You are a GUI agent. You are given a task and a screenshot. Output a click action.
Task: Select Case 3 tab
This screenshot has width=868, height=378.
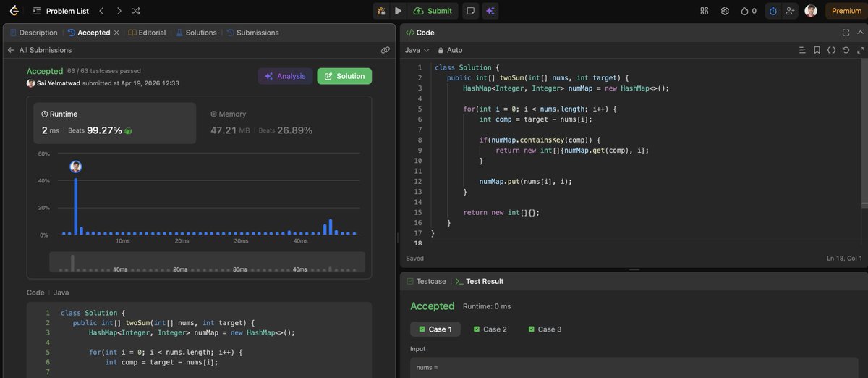545,329
